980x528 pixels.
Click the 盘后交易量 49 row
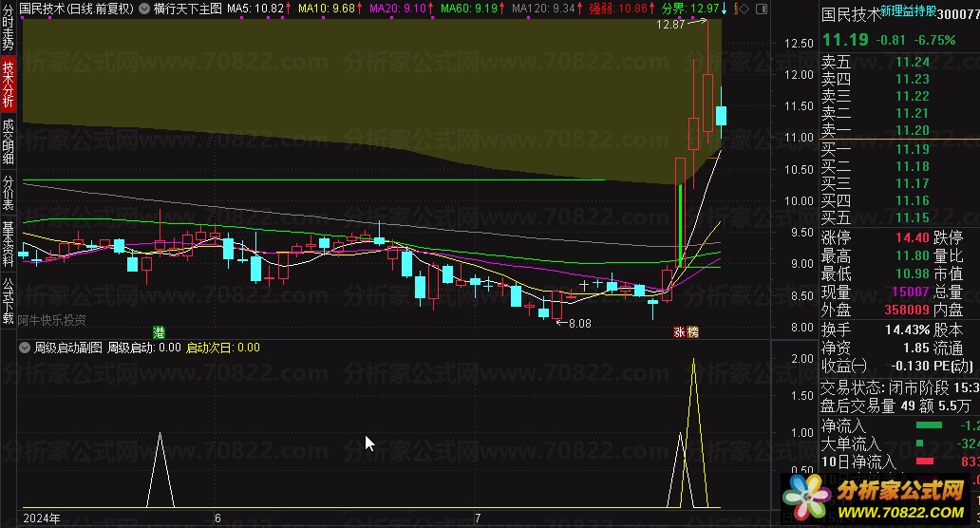[900, 406]
